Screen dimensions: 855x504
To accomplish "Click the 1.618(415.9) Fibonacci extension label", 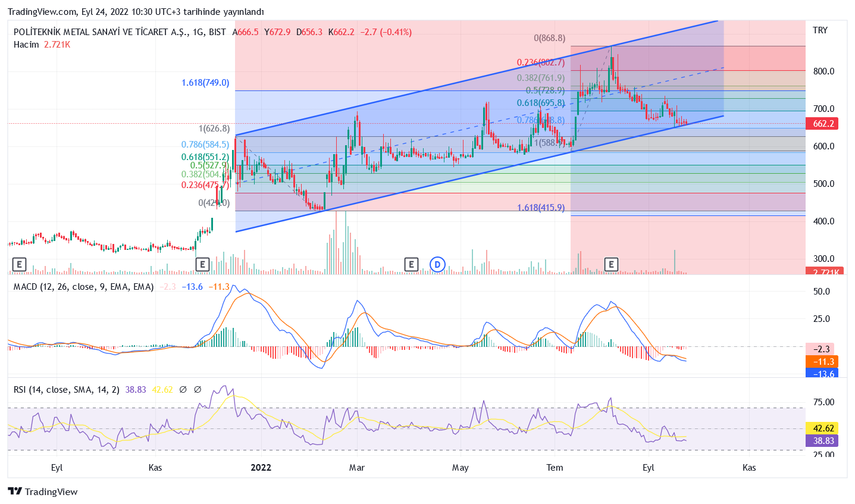I will click(540, 208).
